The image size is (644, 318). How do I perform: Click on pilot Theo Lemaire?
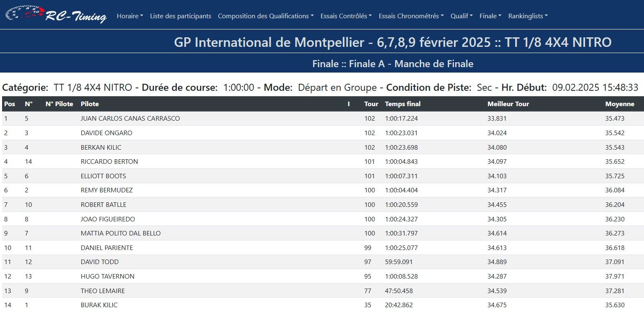[x=102, y=291]
